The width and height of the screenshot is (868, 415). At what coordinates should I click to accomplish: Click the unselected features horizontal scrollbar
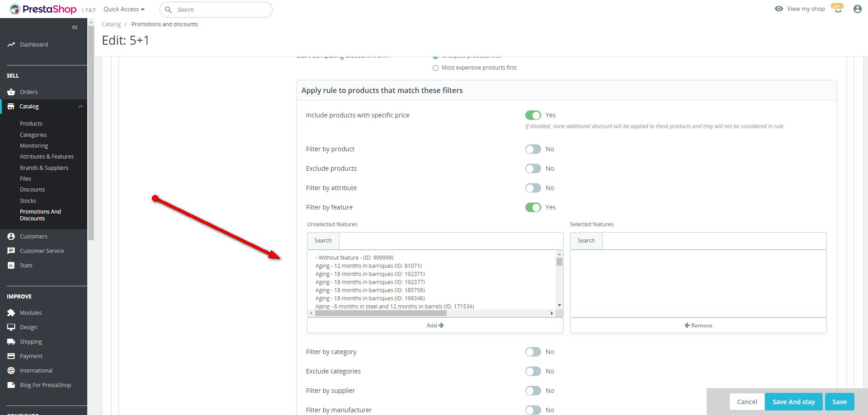click(381, 313)
